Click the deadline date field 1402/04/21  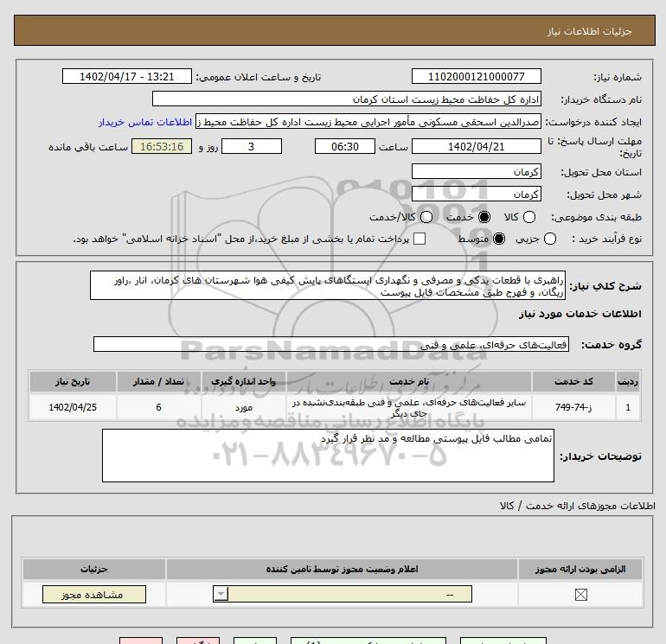pos(476,146)
